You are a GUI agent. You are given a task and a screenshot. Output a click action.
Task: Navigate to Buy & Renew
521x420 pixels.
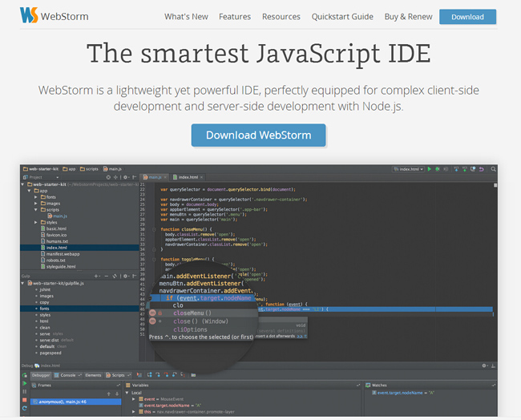pos(408,17)
